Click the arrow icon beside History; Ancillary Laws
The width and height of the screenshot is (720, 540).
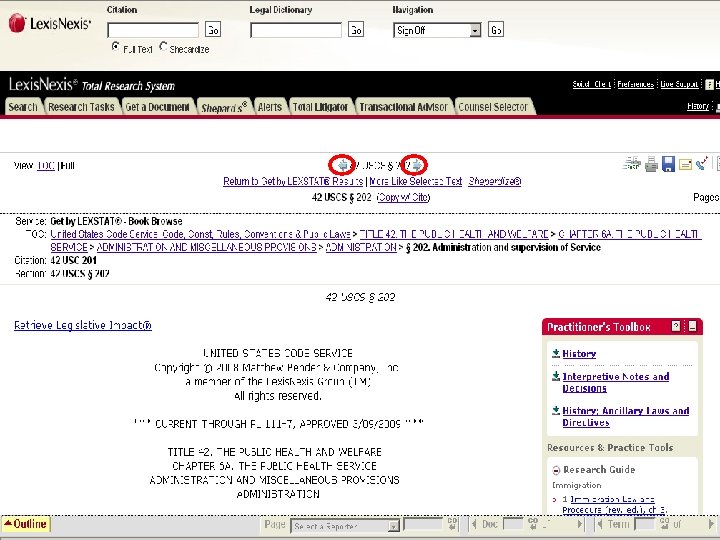tap(556, 410)
